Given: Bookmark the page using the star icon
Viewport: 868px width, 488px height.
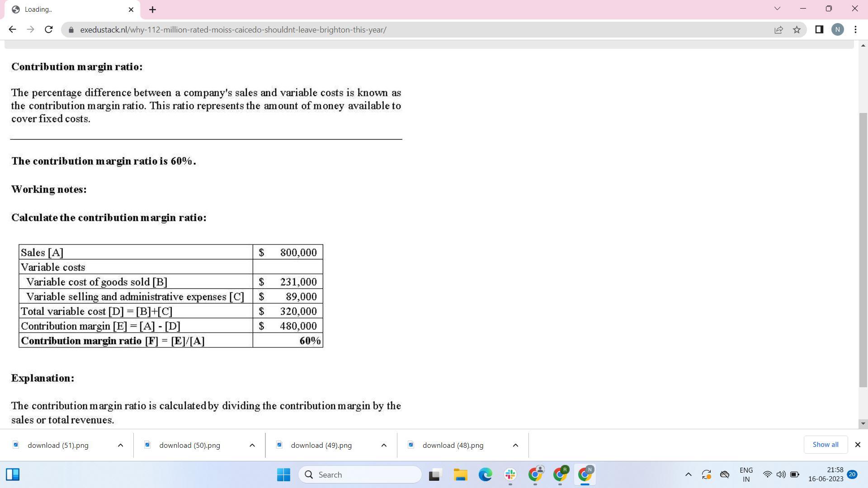Looking at the screenshot, I should point(797,29).
